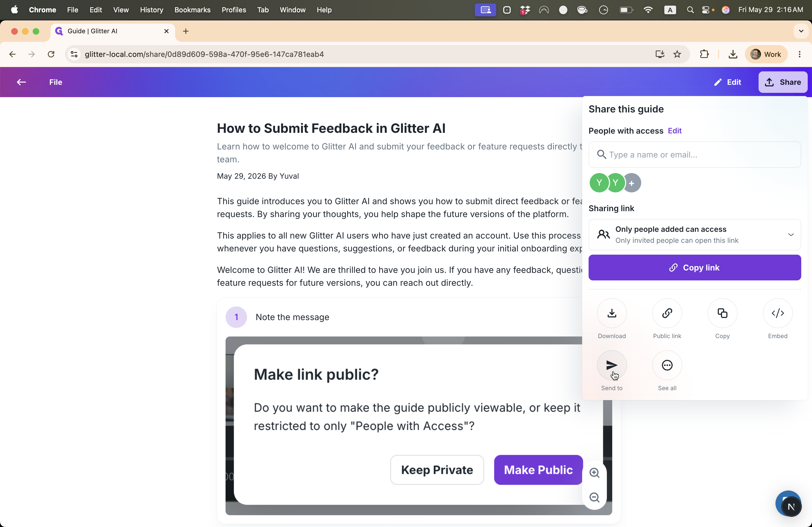812x527 pixels.
Task: Open the History menu
Action: coord(151,10)
